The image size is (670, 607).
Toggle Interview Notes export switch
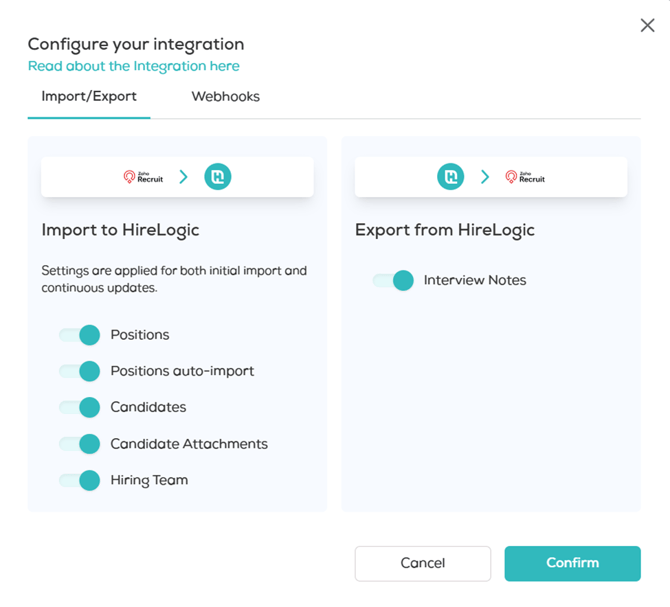tap(393, 281)
